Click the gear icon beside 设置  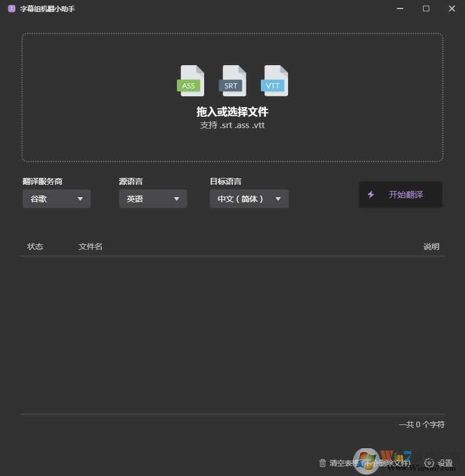(430, 462)
